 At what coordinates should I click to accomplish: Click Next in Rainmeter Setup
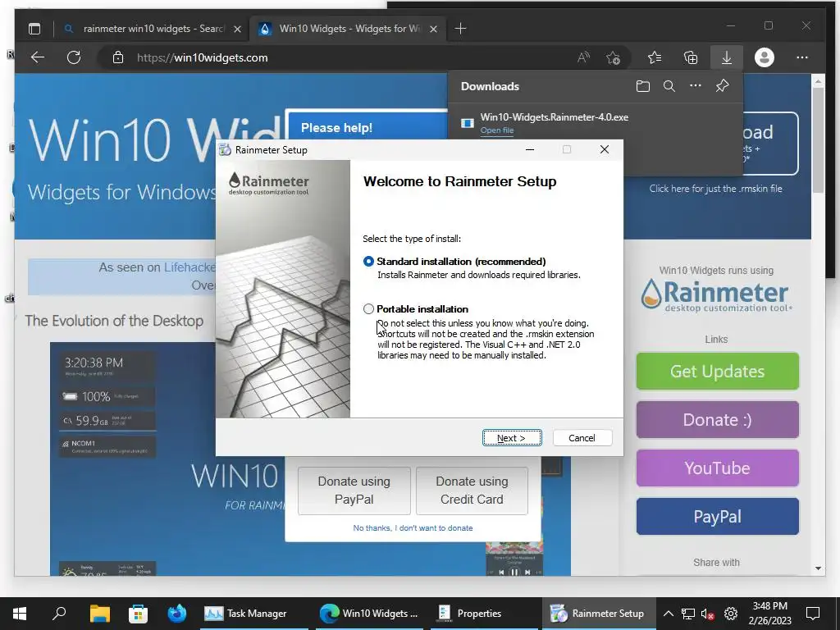[512, 438]
